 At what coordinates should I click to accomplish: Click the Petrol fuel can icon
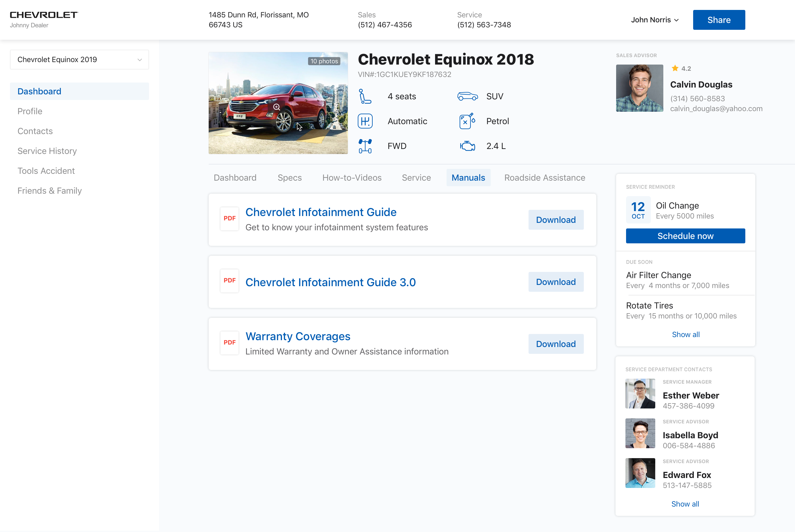point(467,121)
